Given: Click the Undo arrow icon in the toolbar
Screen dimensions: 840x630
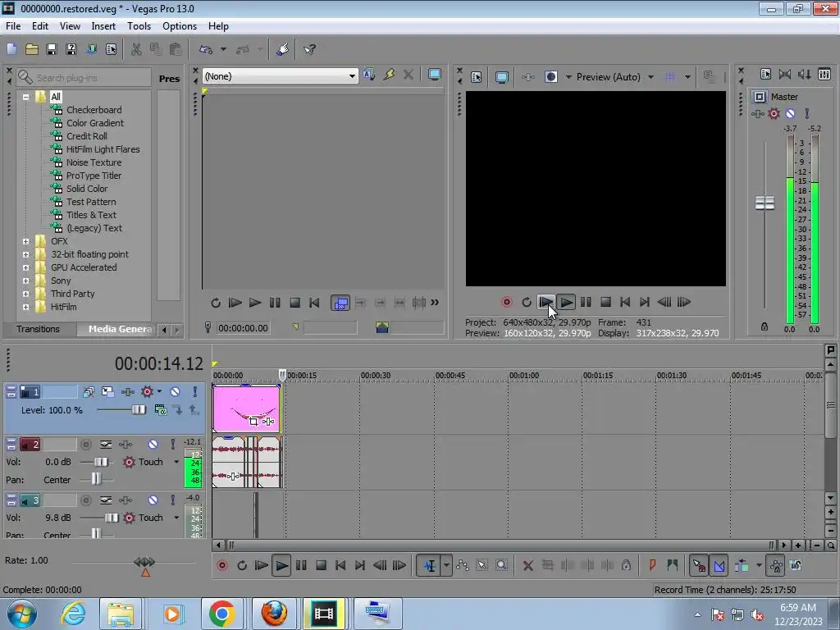Looking at the screenshot, I should 206,49.
